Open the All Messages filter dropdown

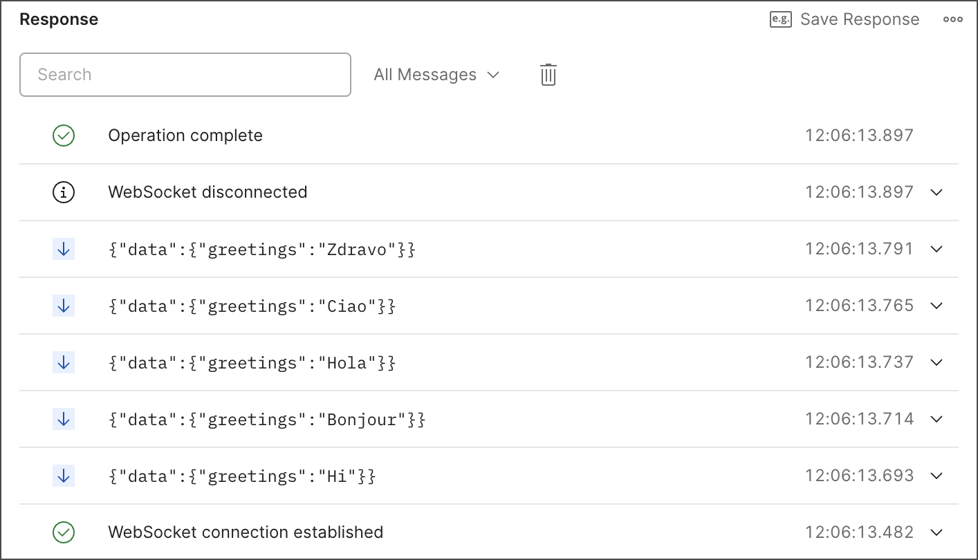(x=436, y=75)
